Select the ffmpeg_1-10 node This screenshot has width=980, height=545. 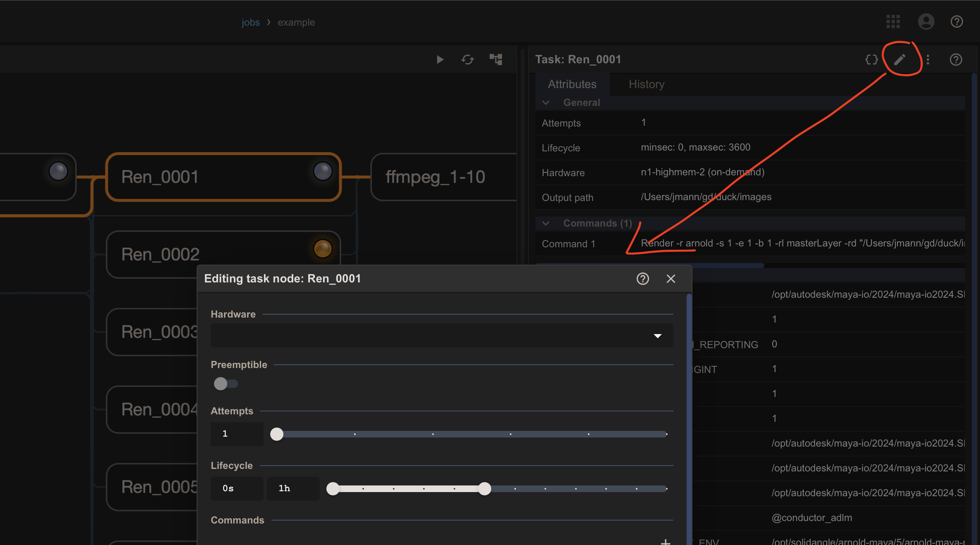[x=444, y=177]
